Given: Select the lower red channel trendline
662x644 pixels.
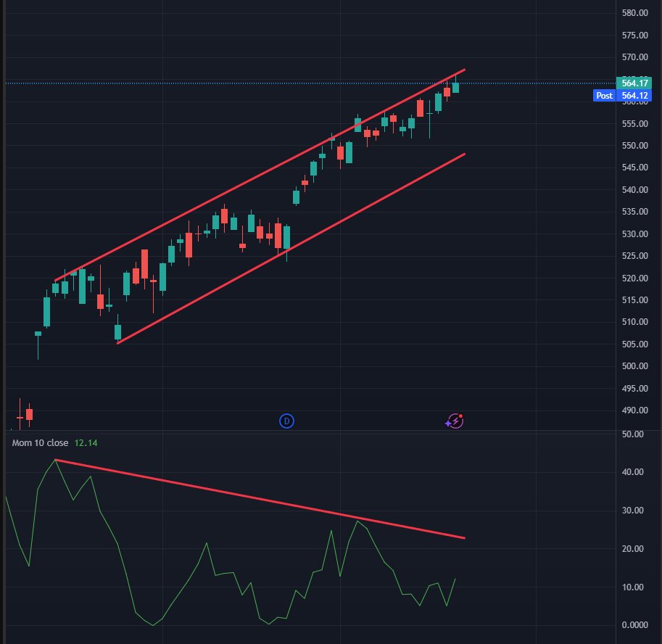Looking at the screenshot, I should (x=291, y=249).
